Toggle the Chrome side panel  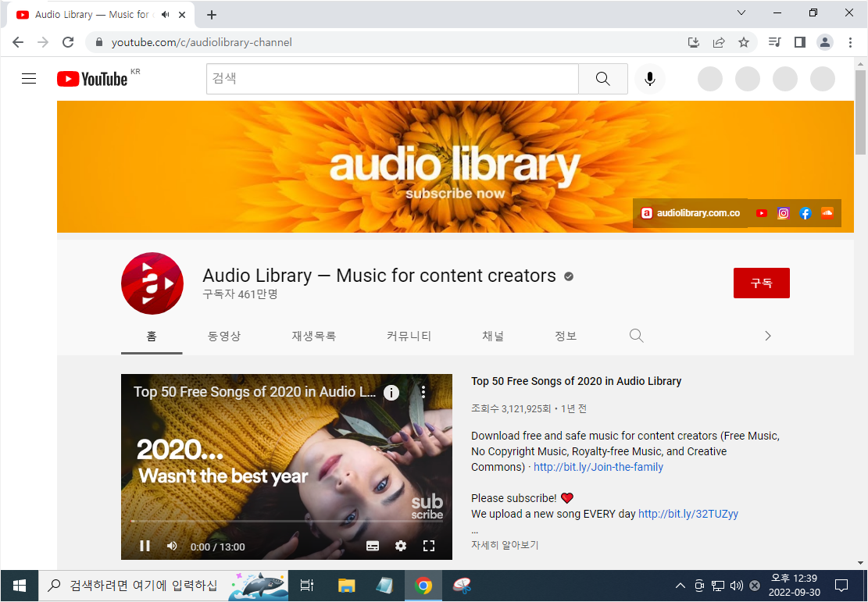[799, 43]
